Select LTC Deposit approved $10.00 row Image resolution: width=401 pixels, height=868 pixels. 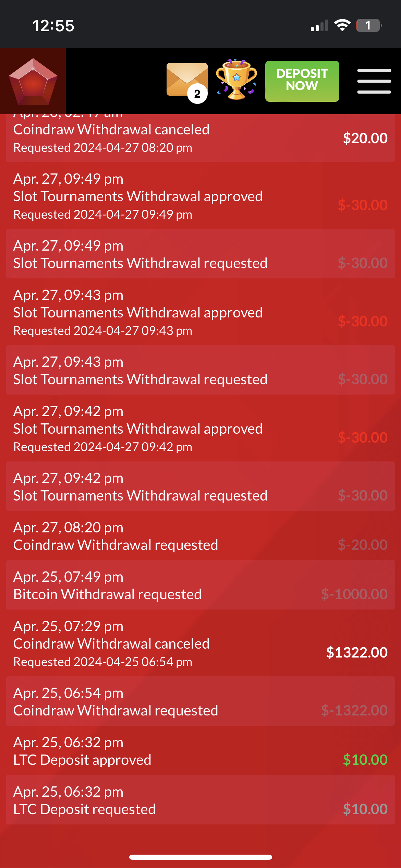tap(200, 750)
